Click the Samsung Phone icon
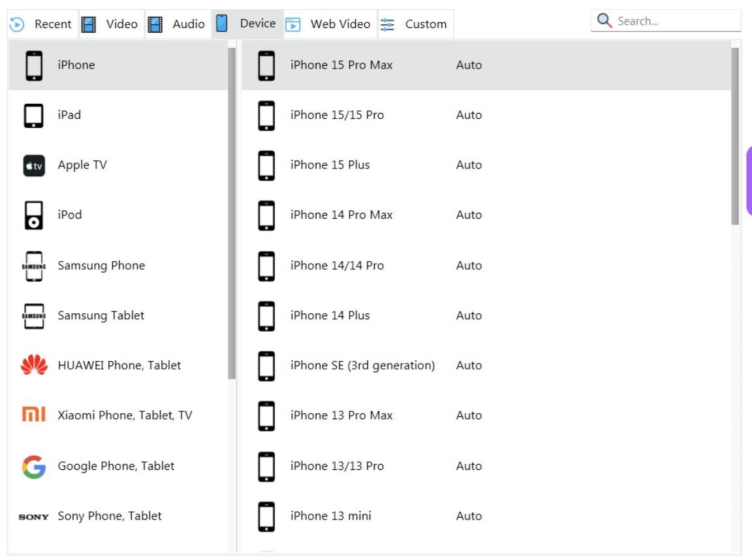 34,266
